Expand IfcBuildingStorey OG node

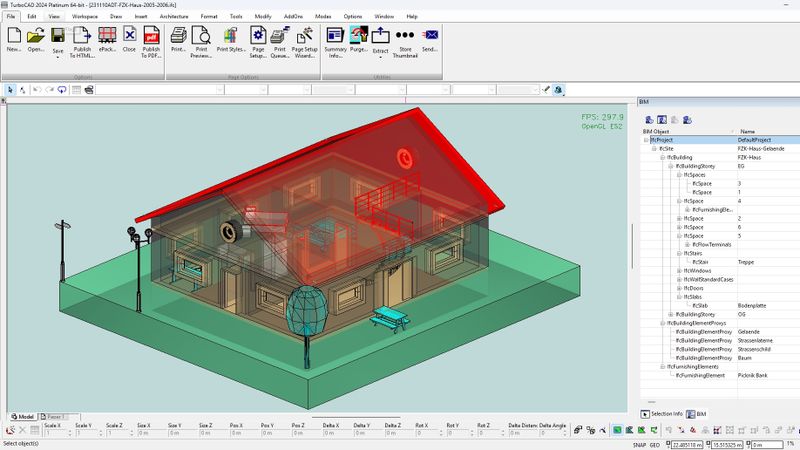(671, 314)
